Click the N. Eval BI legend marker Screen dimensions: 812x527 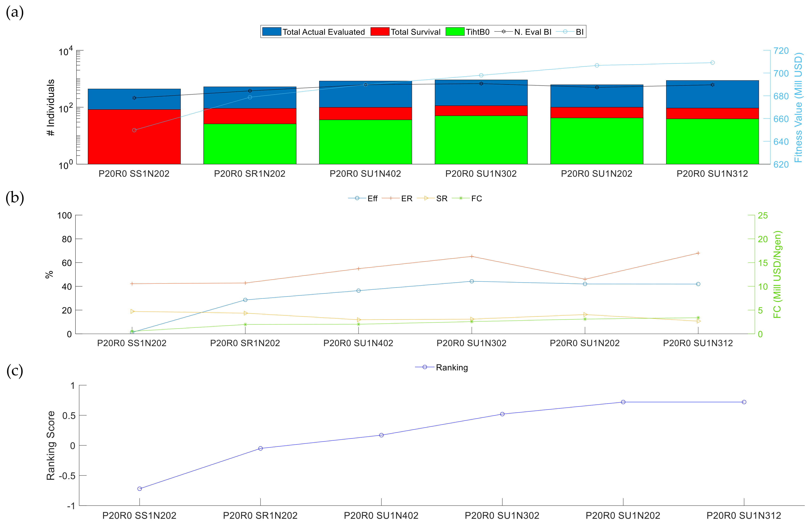(504, 32)
